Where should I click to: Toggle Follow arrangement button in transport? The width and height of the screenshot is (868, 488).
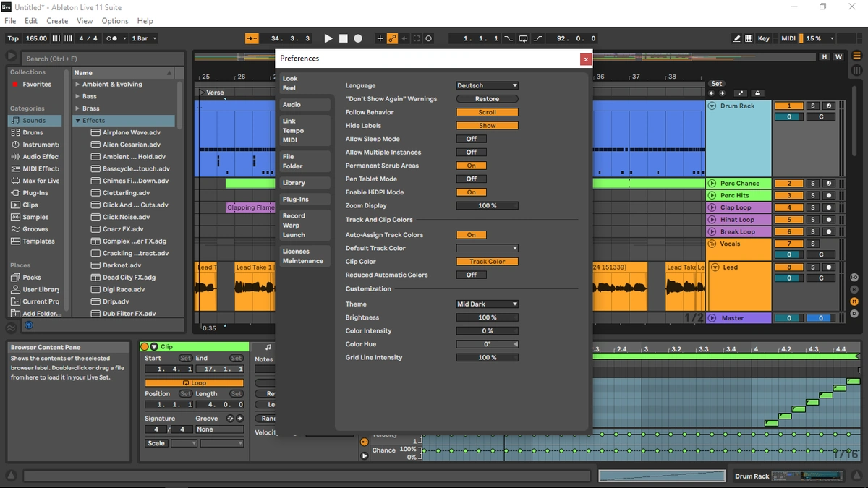[x=252, y=38]
